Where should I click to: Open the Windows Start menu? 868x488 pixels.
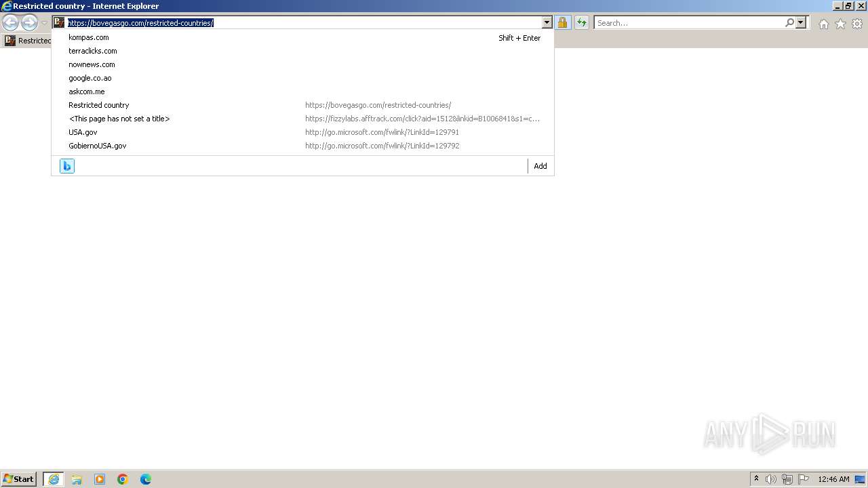(19, 479)
